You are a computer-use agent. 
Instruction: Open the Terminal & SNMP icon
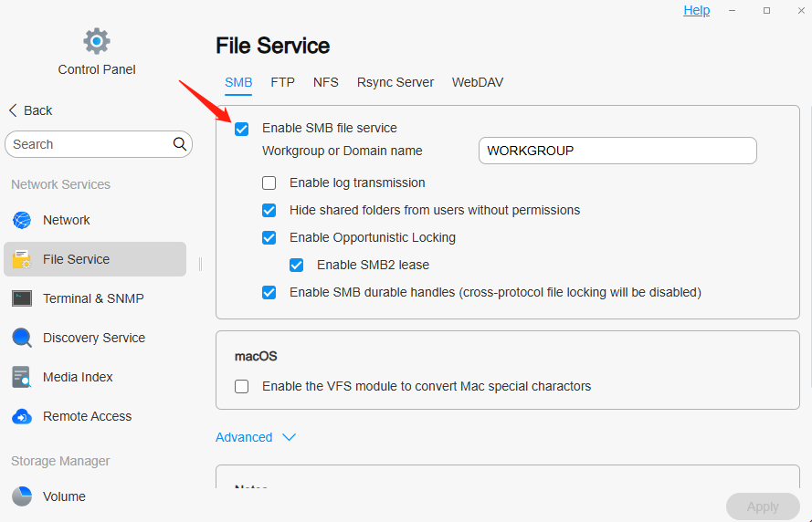[22, 298]
